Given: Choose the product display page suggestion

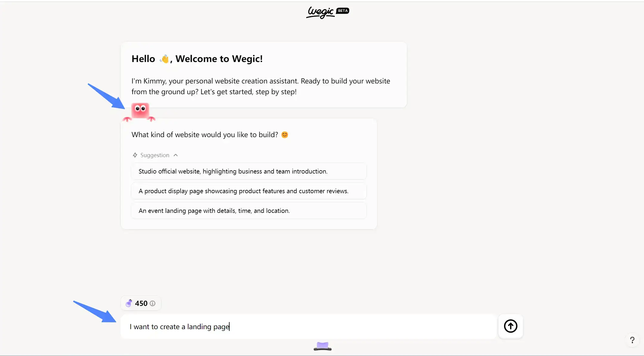Looking at the screenshot, I should tap(249, 191).
